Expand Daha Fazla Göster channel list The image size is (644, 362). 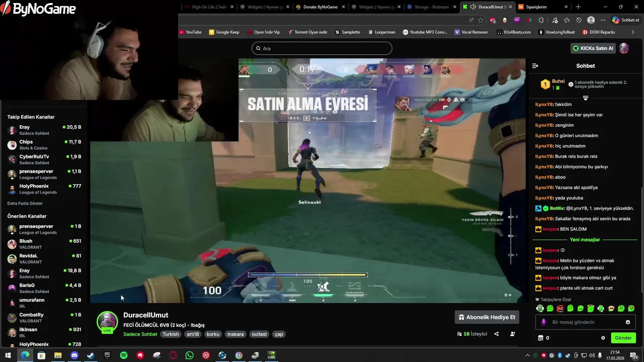(x=25, y=204)
